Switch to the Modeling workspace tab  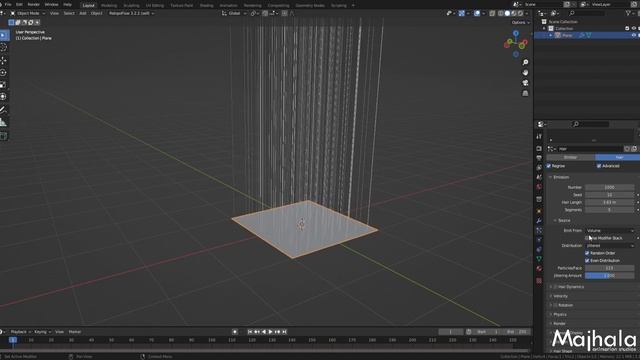tap(109, 6)
